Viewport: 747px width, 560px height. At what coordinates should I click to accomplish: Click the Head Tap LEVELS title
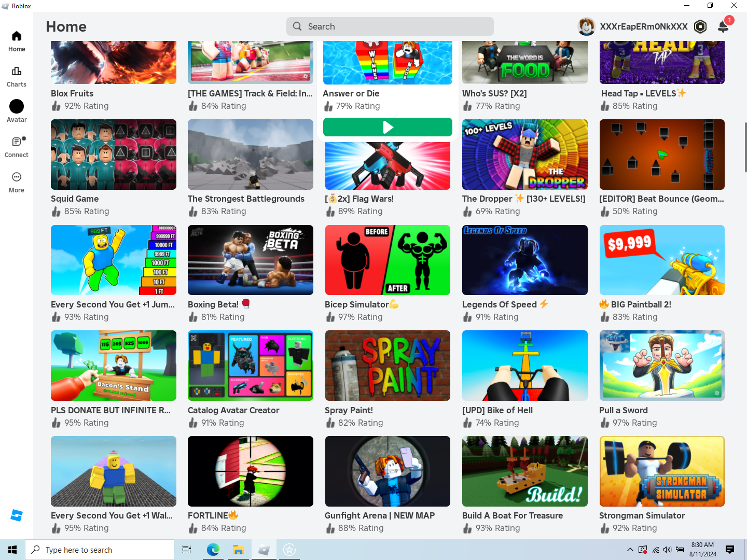[x=643, y=93]
